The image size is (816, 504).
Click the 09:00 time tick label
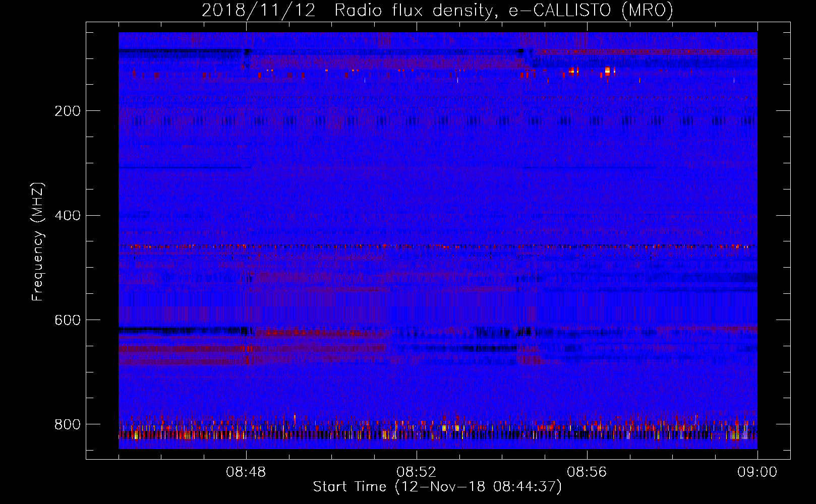(x=757, y=472)
